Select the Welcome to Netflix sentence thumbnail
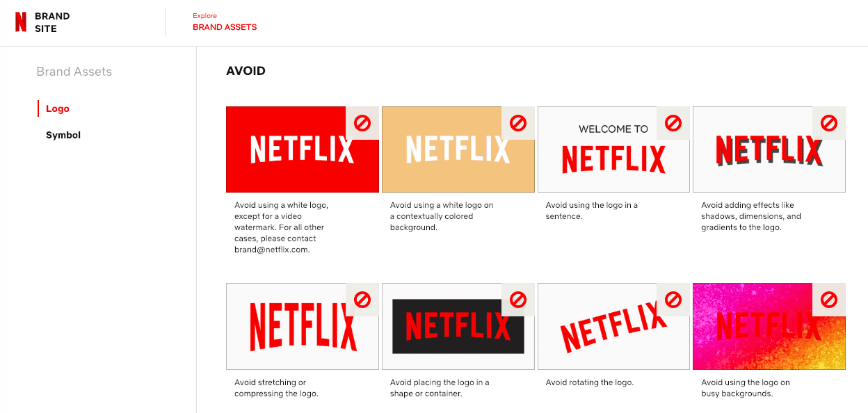This screenshot has height=413, width=868. tap(605, 156)
